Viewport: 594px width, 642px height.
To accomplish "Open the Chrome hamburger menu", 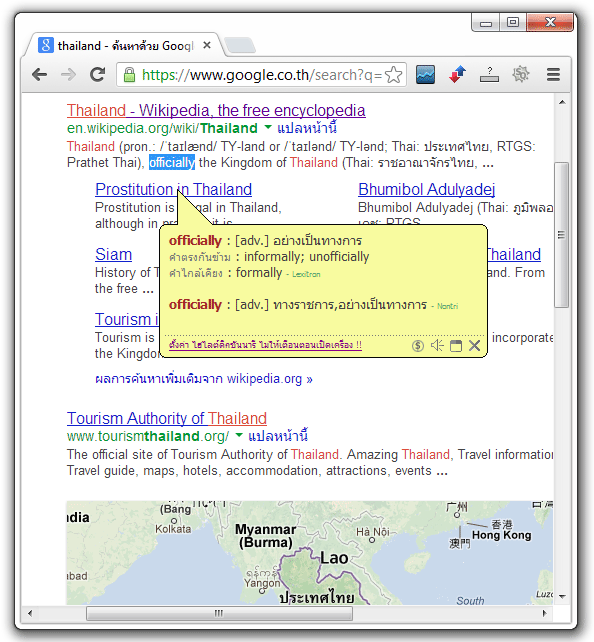I will (x=553, y=75).
